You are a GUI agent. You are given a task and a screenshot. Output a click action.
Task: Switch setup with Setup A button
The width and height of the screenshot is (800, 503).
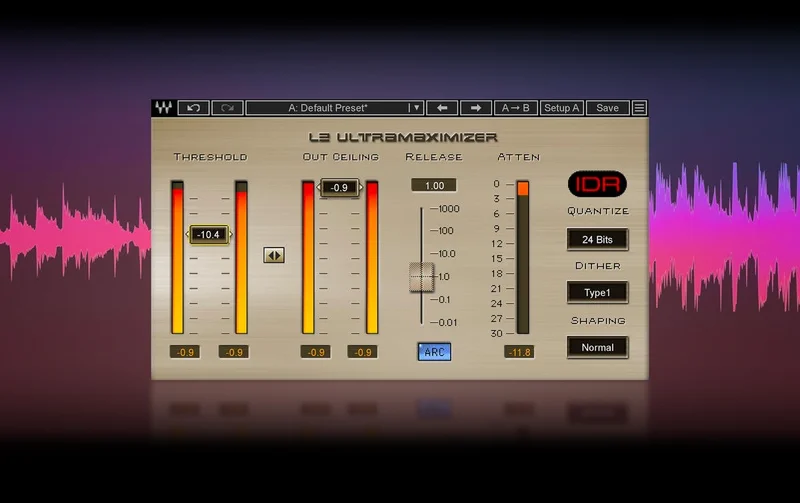pos(561,108)
